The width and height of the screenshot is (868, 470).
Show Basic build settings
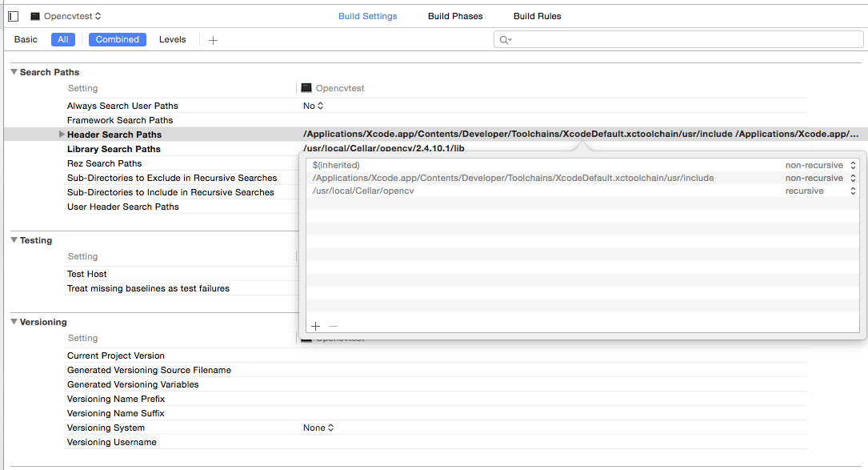26,39
